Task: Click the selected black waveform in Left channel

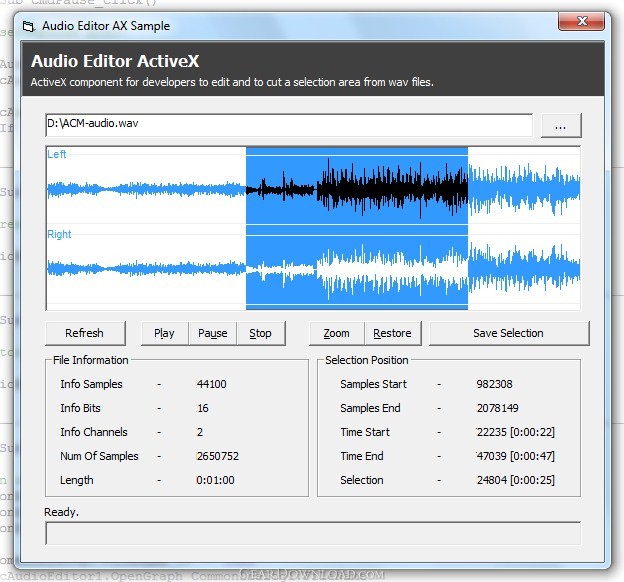Action: point(357,187)
